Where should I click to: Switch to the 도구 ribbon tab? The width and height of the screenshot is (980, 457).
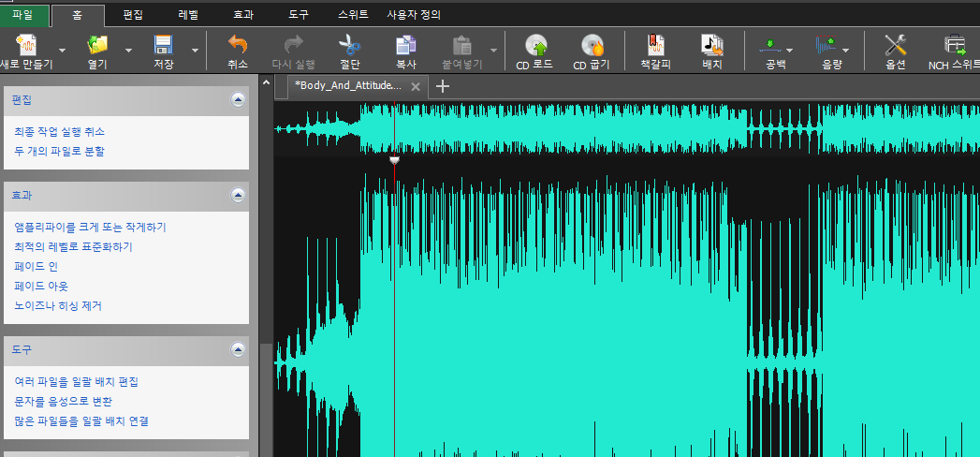click(299, 14)
